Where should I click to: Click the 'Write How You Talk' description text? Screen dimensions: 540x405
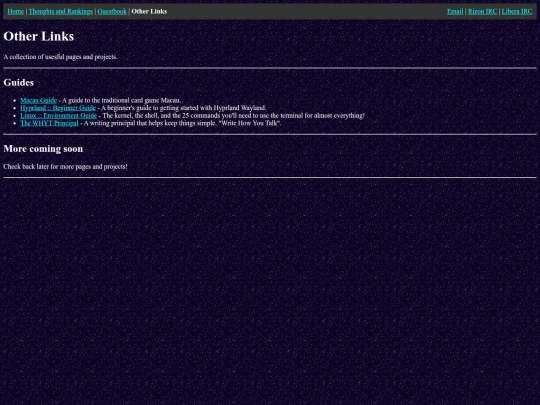183,123
